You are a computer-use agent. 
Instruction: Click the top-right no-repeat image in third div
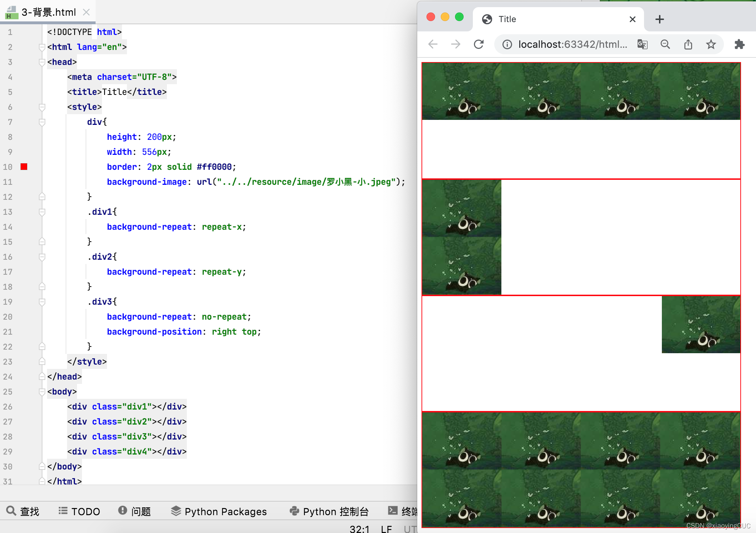click(x=701, y=325)
